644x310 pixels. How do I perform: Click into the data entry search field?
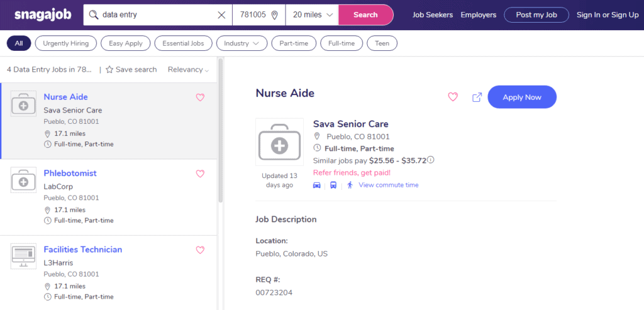pyautogui.click(x=158, y=15)
